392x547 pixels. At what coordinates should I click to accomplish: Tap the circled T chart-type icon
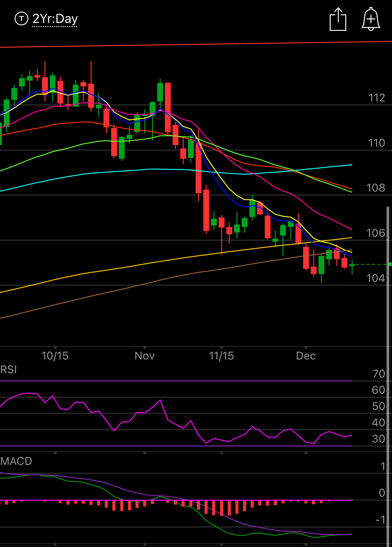(21, 19)
